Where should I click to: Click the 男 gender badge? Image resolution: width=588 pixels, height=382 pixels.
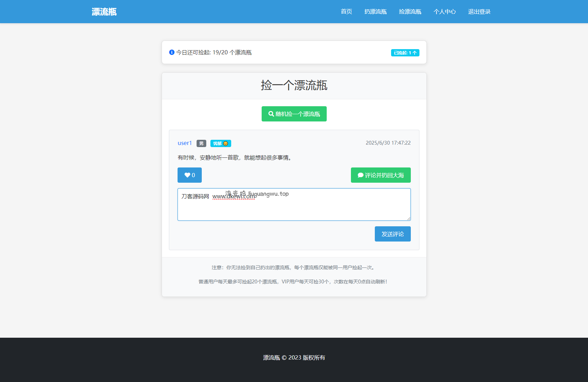coord(201,144)
